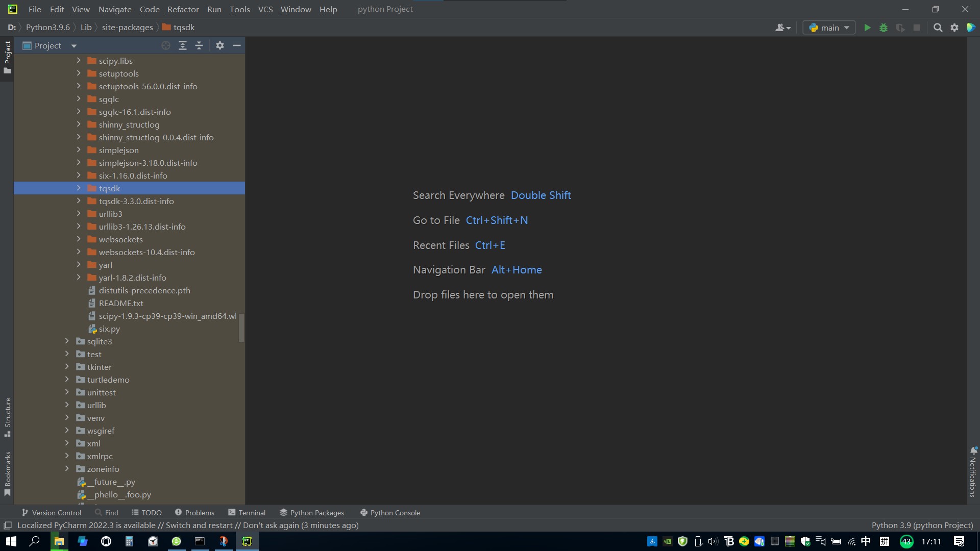Image resolution: width=980 pixels, height=551 pixels.
Task: Open the TODO tool tab
Action: pos(146,513)
